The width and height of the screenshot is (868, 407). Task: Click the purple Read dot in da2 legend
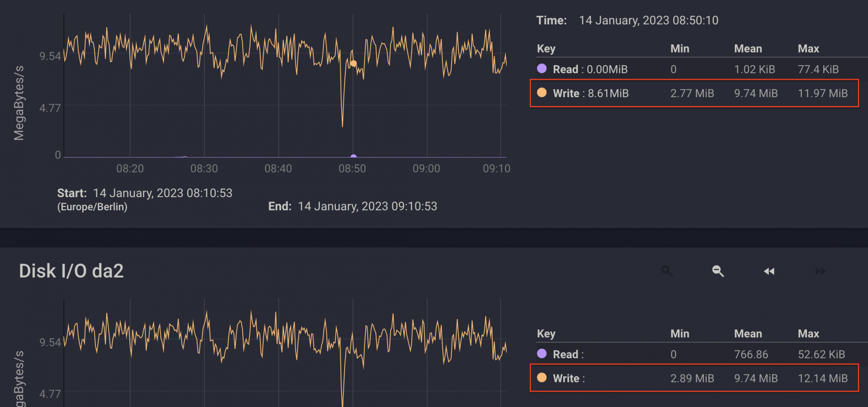click(x=542, y=354)
